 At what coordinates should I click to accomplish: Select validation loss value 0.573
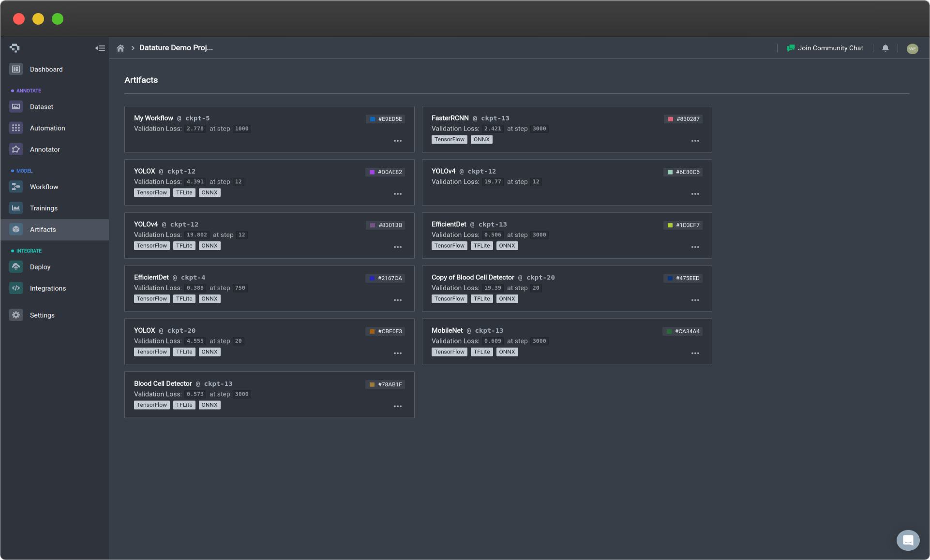195,394
